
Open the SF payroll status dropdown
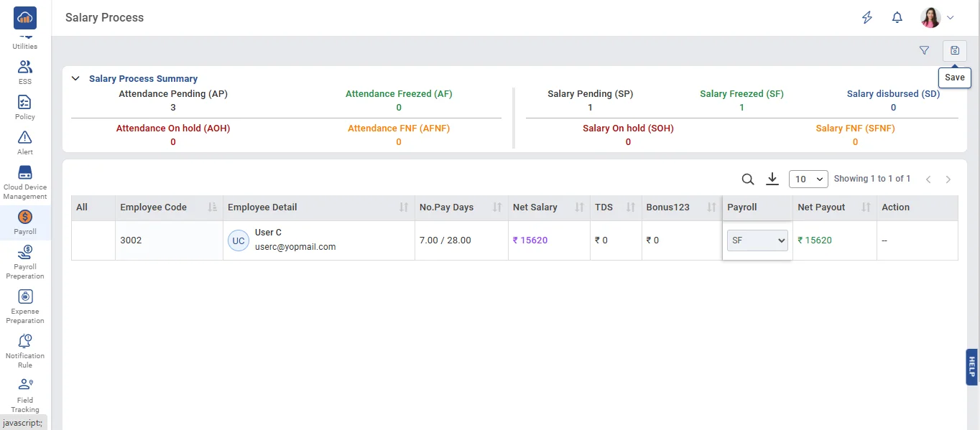pyautogui.click(x=757, y=241)
